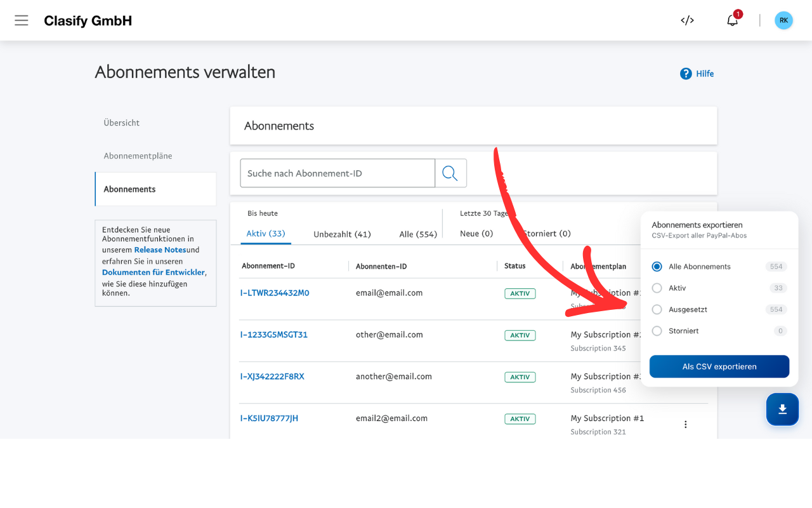Click the Abonnement-ID column header
This screenshot has height=508, width=812.
pos(268,266)
